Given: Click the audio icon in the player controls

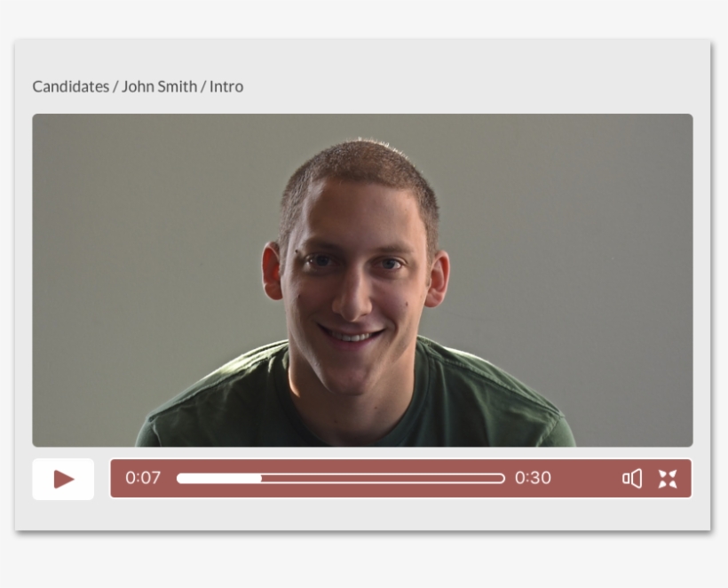Looking at the screenshot, I should 632,479.
